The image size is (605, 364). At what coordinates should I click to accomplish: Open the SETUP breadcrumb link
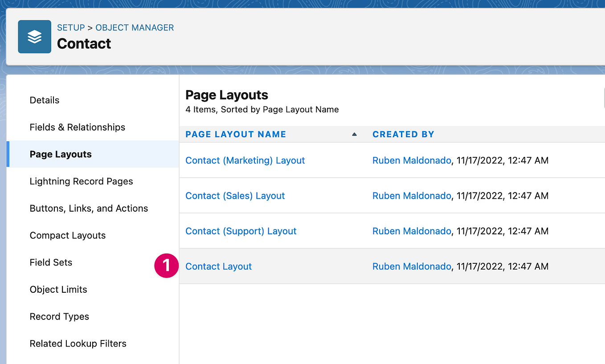pos(71,27)
